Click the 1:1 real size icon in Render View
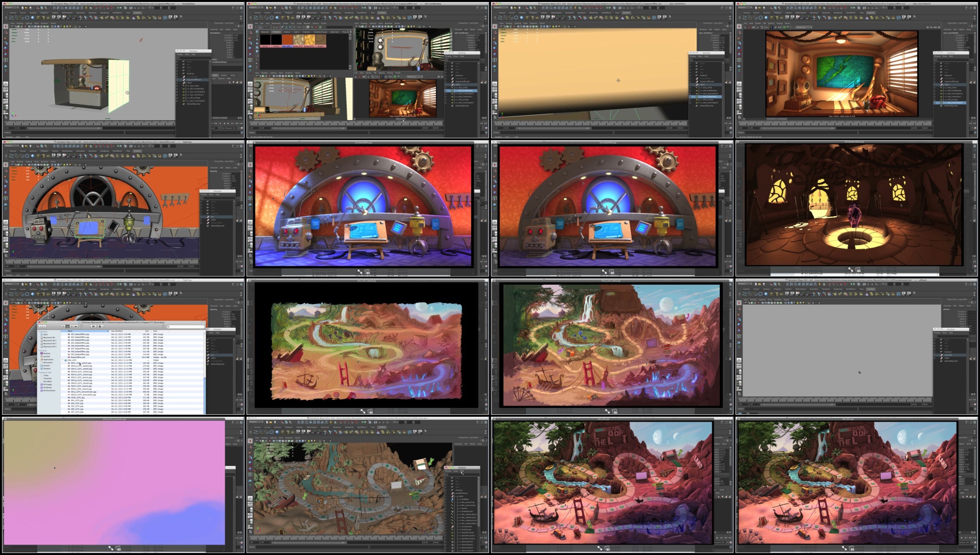Viewport: 980px width, 555px height. coord(390,77)
